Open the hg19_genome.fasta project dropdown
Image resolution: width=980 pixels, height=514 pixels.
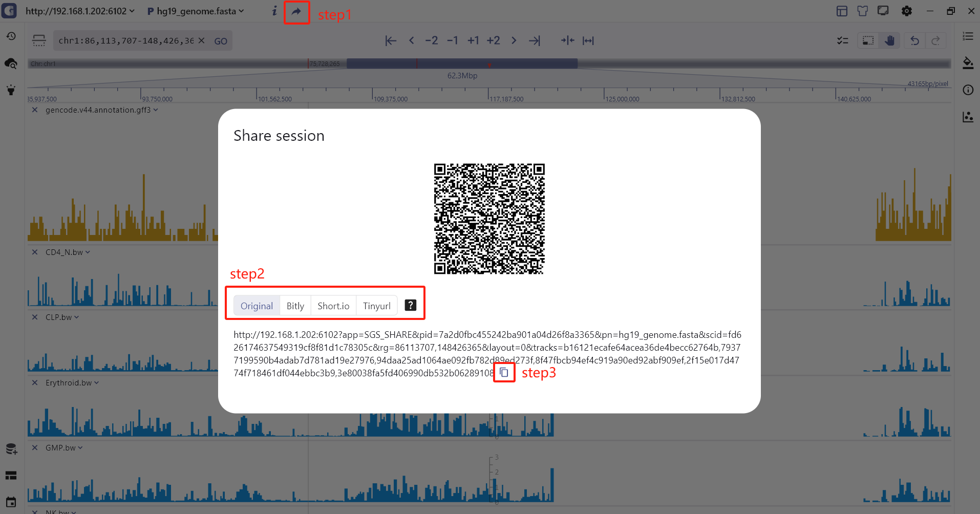[196, 11]
